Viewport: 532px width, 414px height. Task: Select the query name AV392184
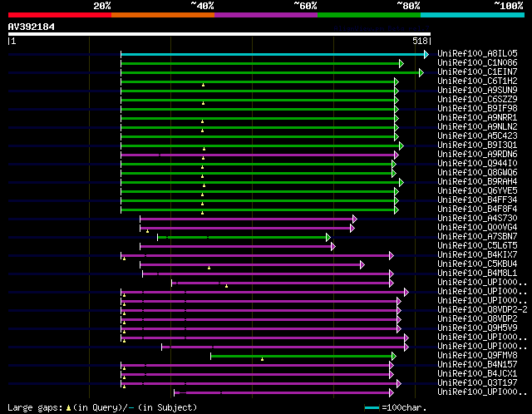32,27
